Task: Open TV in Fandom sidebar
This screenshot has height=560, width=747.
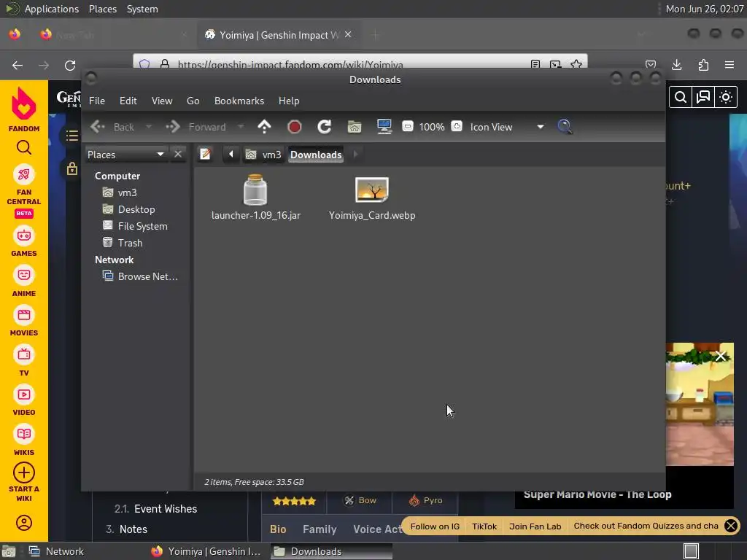Action: click(24, 362)
